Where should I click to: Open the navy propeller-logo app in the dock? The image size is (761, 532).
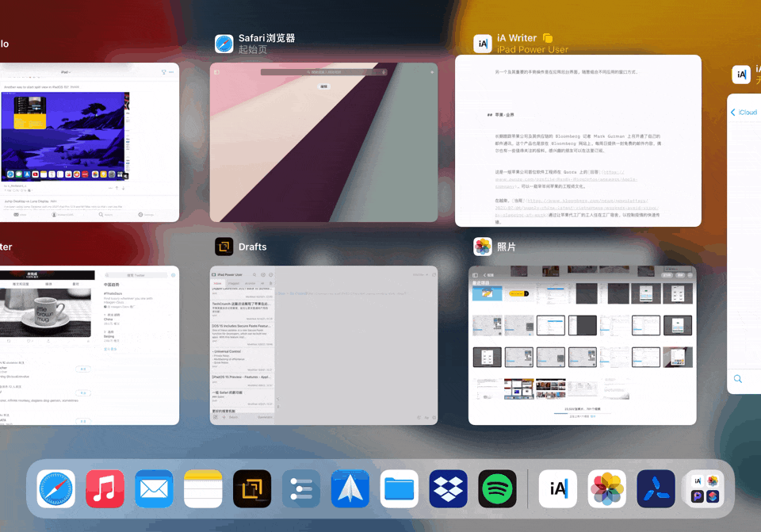coord(656,489)
